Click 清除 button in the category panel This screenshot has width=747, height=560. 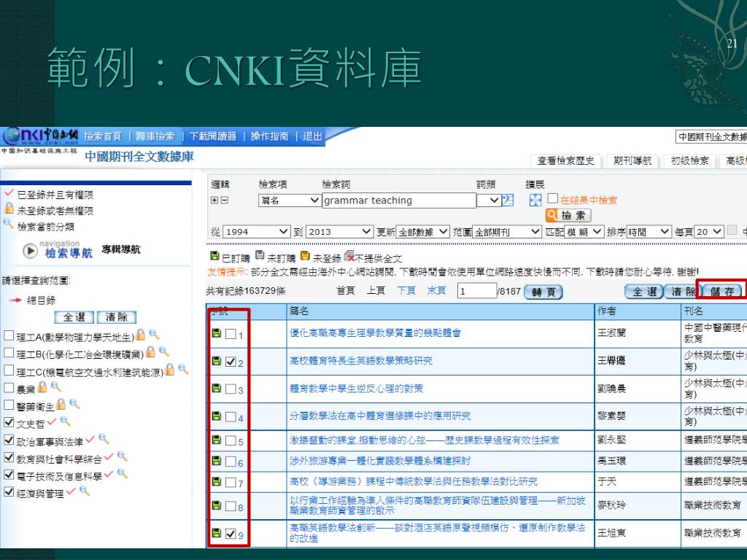pos(117,317)
